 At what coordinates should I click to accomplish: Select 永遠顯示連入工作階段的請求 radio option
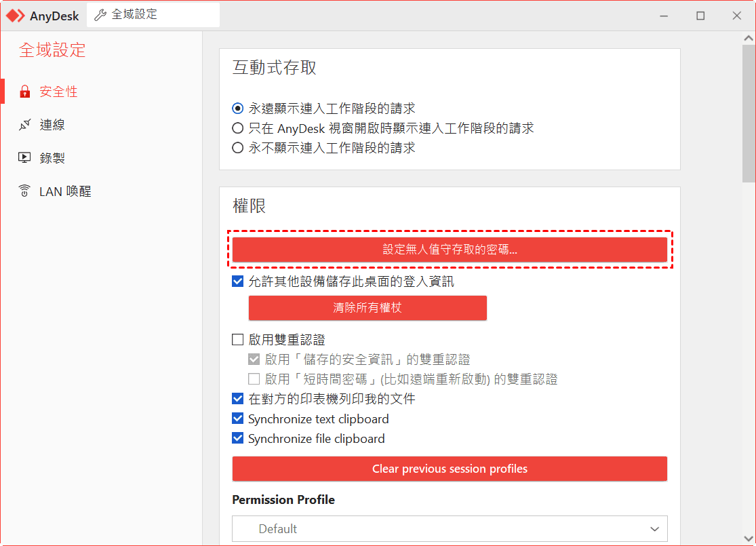238,109
